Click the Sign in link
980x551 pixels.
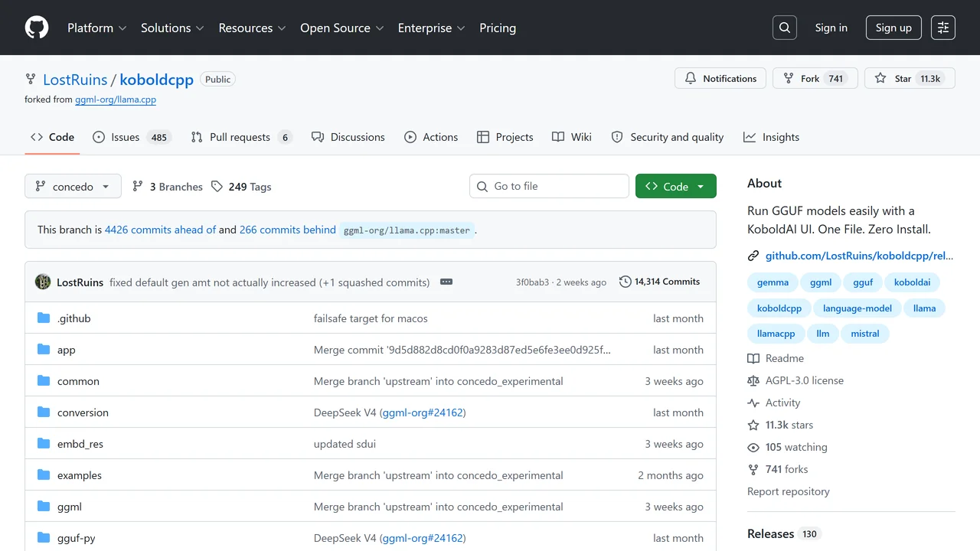[x=831, y=28]
